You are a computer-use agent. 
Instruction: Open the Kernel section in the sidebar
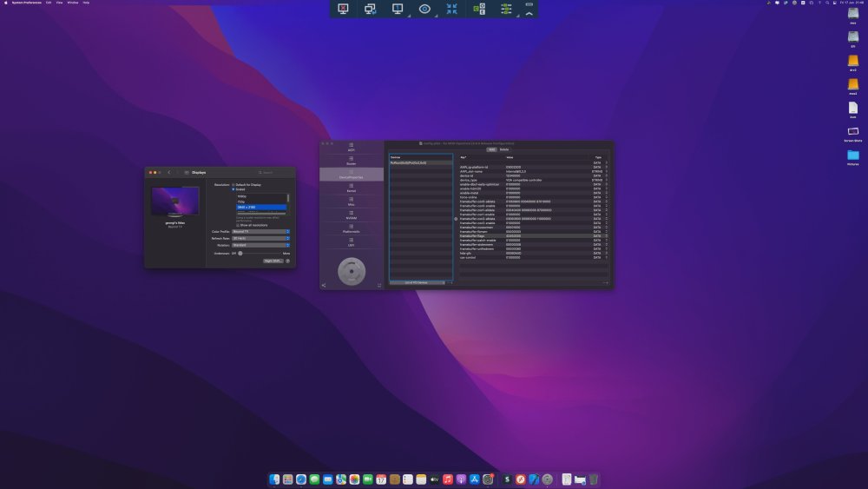(351, 188)
